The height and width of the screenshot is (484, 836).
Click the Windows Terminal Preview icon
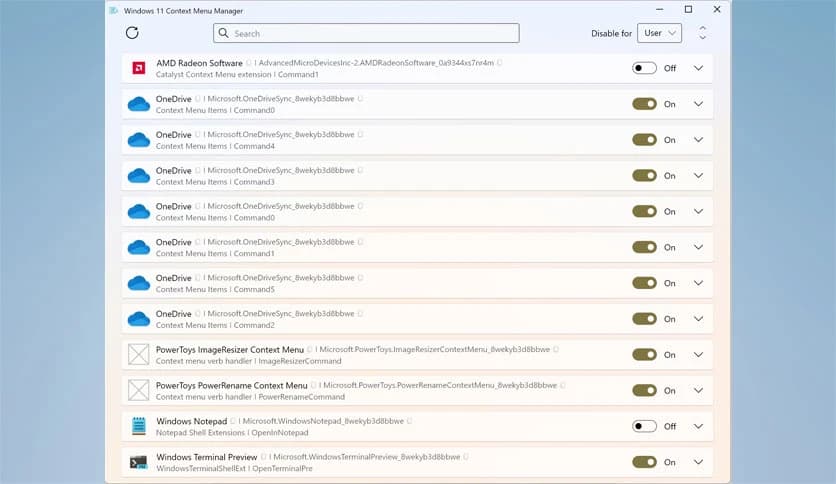139,462
